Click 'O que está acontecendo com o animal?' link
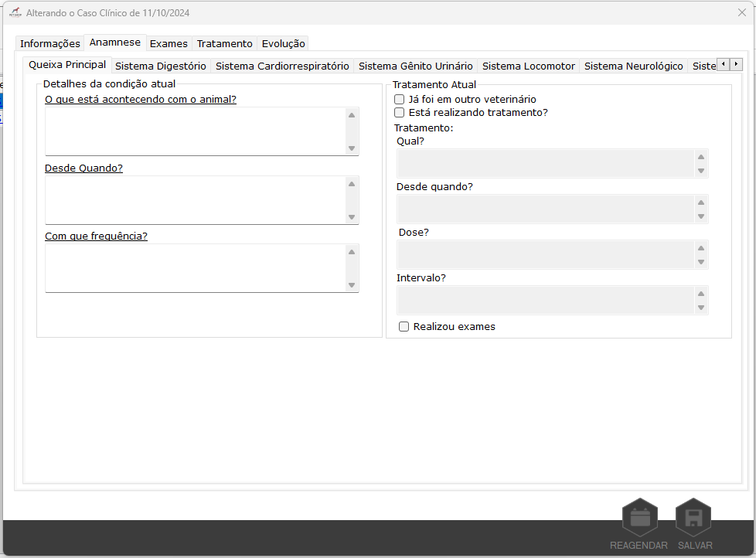This screenshot has height=558, width=756. point(141,99)
